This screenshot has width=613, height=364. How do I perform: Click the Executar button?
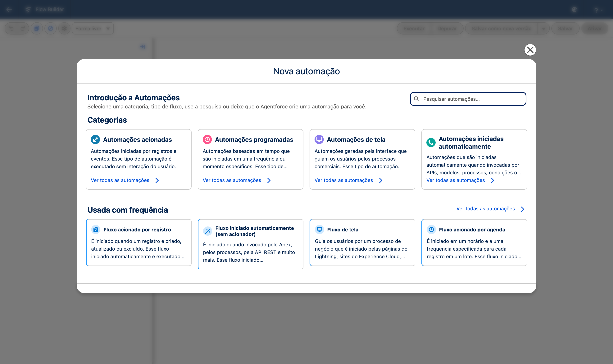tap(414, 29)
